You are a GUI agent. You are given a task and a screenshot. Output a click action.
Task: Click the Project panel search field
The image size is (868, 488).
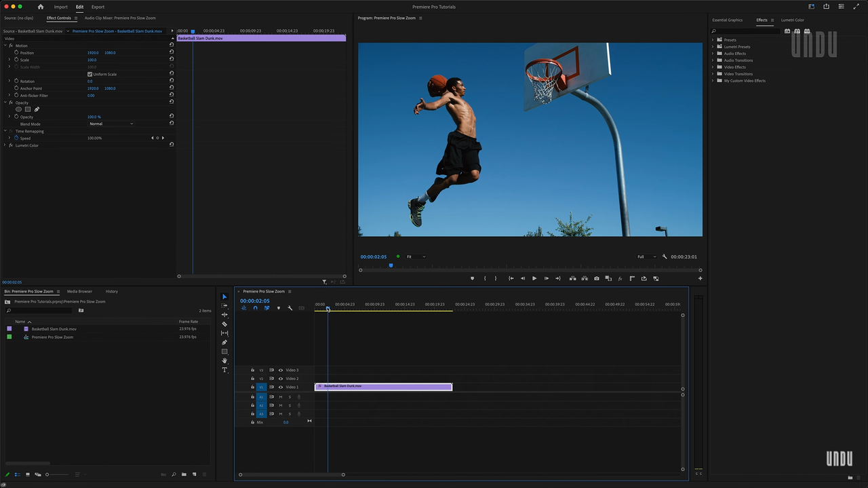pos(40,311)
